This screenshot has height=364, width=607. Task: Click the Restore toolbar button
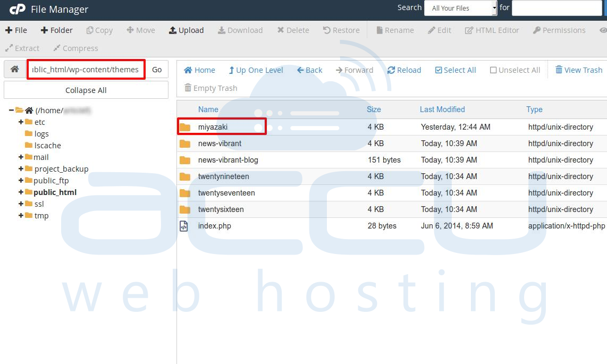coord(341,30)
